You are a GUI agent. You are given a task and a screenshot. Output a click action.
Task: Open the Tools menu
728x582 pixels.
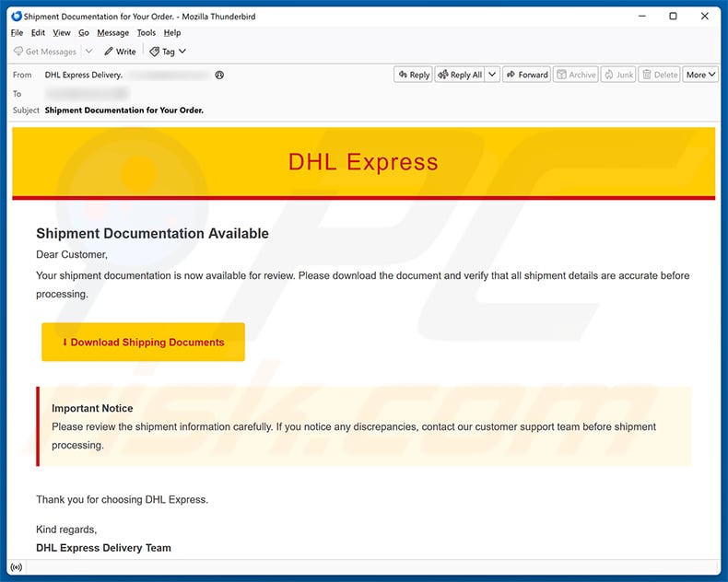[147, 33]
